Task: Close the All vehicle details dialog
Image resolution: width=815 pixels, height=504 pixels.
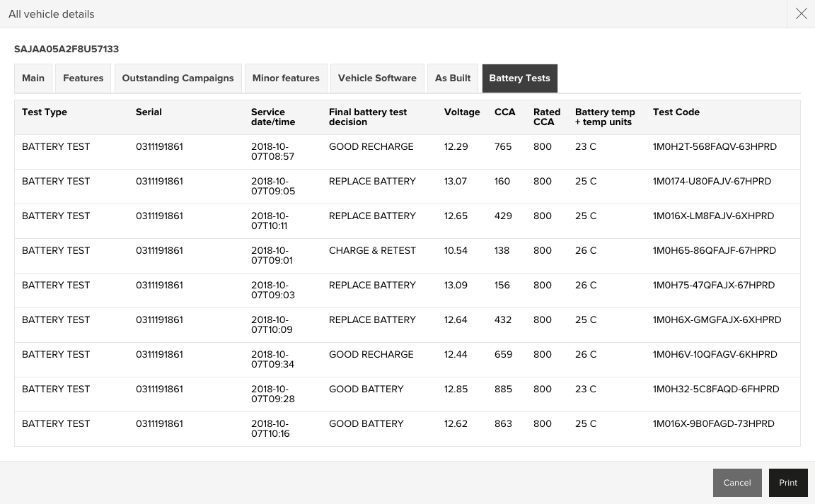Action: click(x=801, y=14)
